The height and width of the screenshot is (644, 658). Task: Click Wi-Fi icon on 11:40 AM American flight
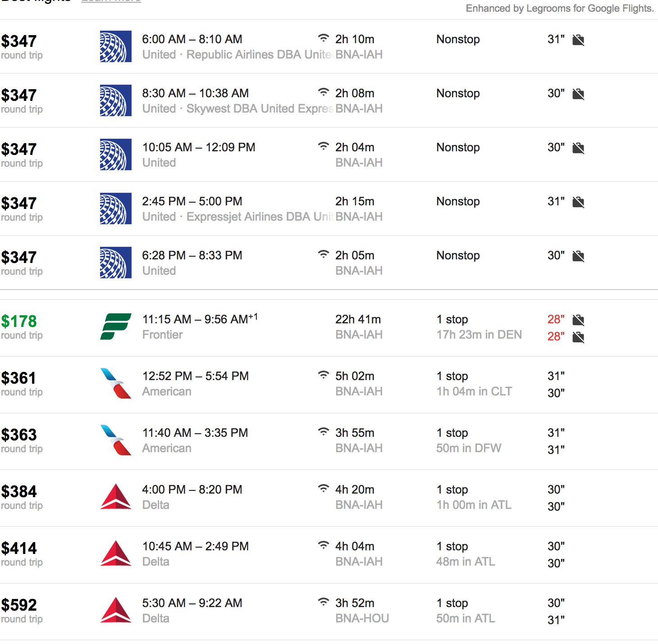click(324, 431)
